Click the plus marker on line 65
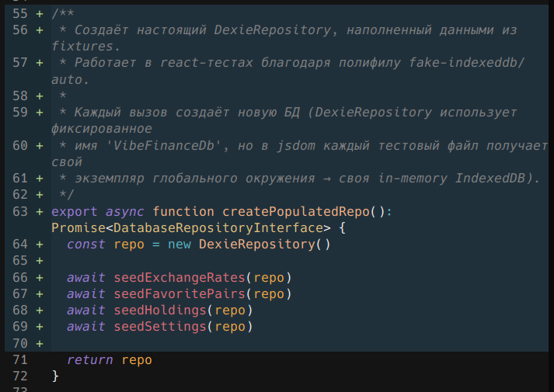The height and width of the screenshot is (392, 554). [40, 261]
